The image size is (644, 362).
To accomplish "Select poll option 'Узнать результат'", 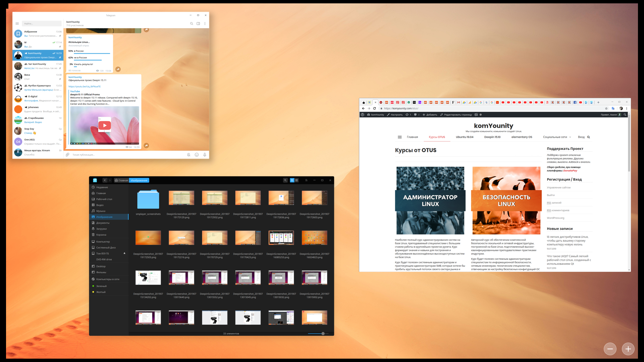I will pyautogui.click(x=89, y=65).
